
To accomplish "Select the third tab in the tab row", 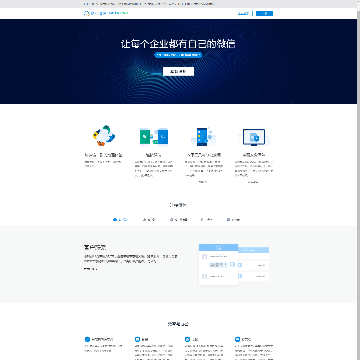I will 178,220.
